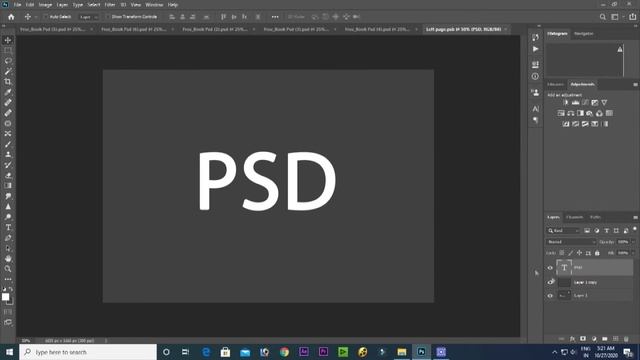Screen dimensions: 640x360
Task: Switch to the Channels tab
Action: 575,217
